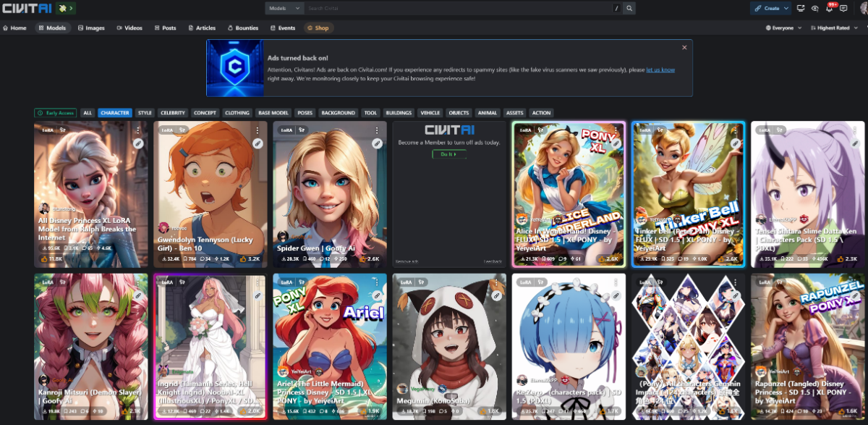Click link icon on Tinker Bell card

tap(735, 143)
